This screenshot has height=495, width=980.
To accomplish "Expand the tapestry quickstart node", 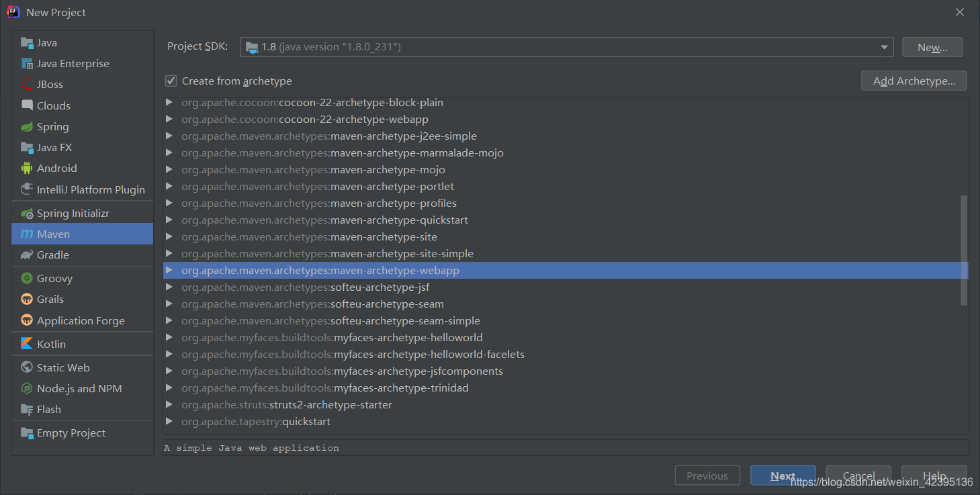I will 169,422.
